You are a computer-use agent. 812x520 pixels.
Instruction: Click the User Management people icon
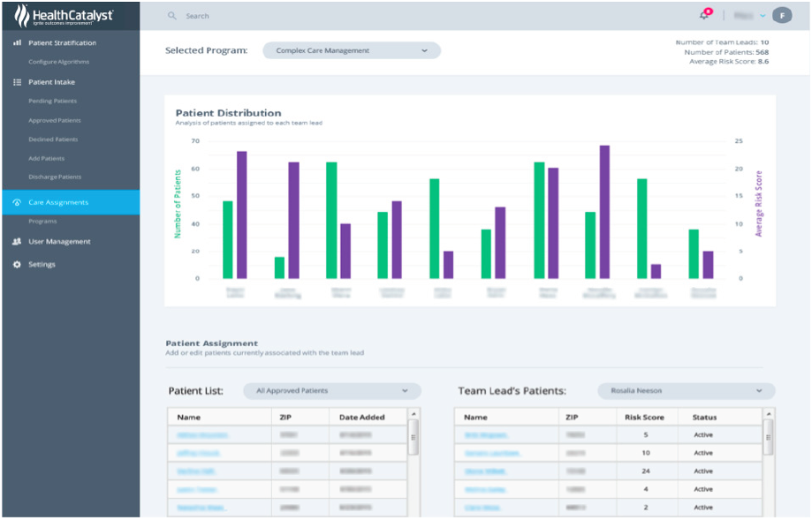[x=17, y=241]
